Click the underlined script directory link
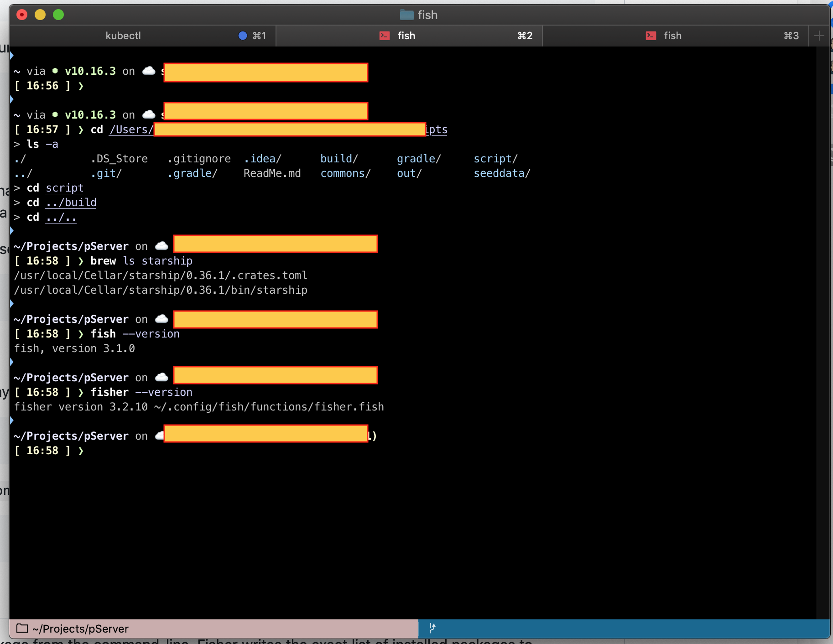The width and height of the screenshot is (833, 644). tap(64, 188)
